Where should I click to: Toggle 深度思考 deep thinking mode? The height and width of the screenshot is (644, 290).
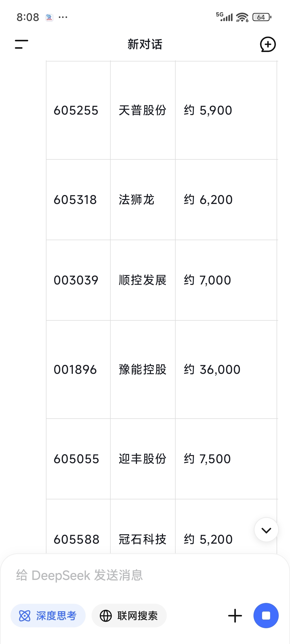click(48, 616)
